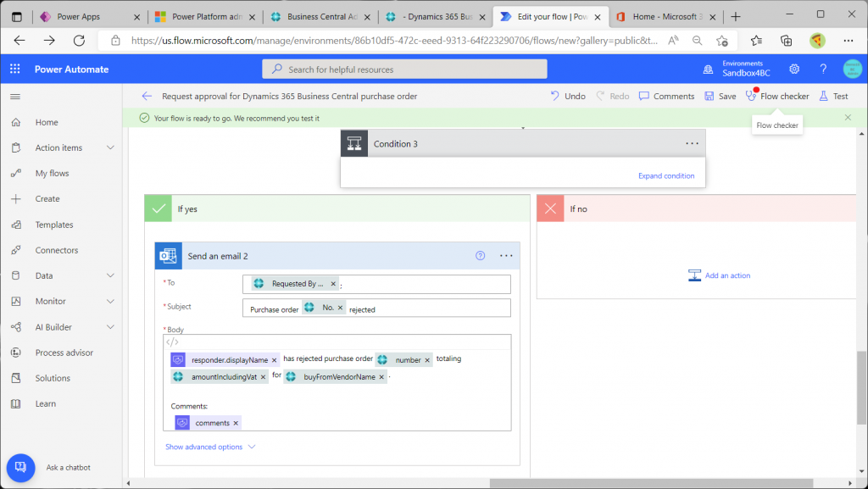Switch to Home - Microsoft 365 tab
This screenshot has width=868, height=489.
[x=666, y=17]
